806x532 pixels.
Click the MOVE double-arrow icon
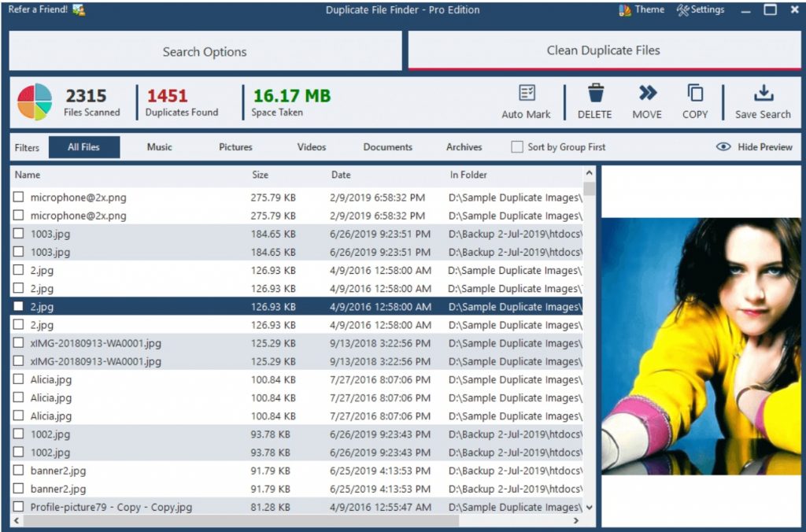[647, 94]
